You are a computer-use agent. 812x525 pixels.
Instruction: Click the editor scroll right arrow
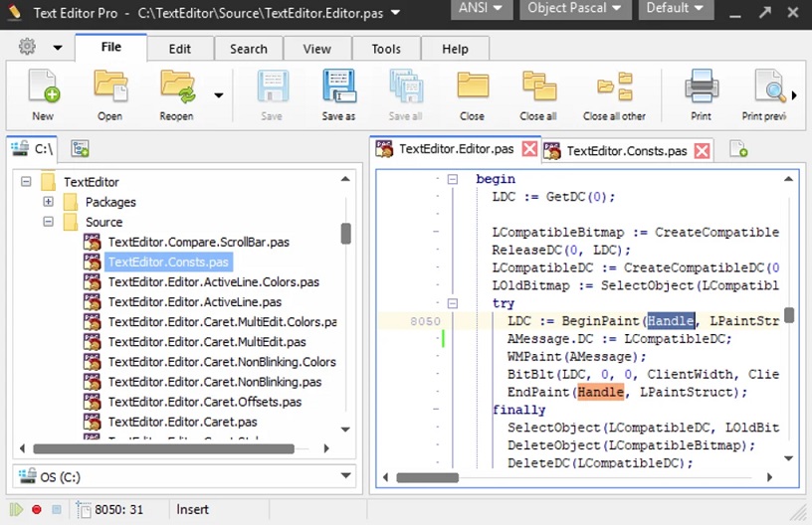point(770,477)
